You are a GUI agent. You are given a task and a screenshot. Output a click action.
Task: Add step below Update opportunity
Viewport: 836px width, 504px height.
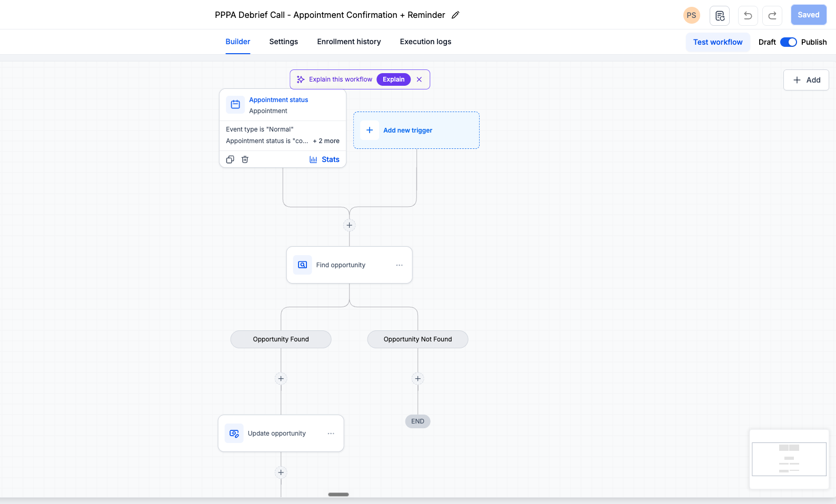(x=281, y=472)
